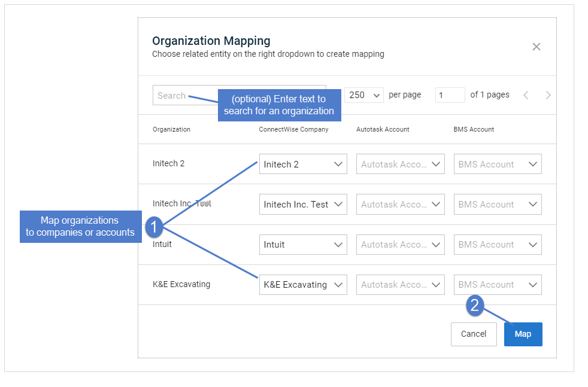Close the Organization Mapping dialog
The height and width of the screenshot is (387, 588).
537,47
